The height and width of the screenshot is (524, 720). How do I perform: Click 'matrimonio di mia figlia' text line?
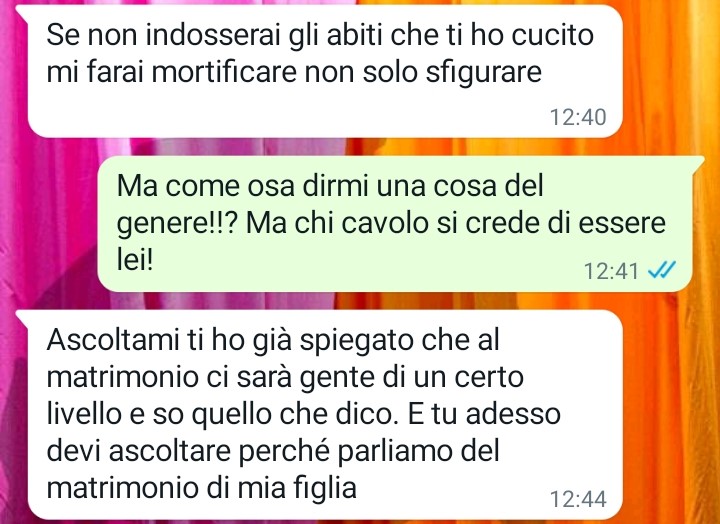click(x=202, y=488)
